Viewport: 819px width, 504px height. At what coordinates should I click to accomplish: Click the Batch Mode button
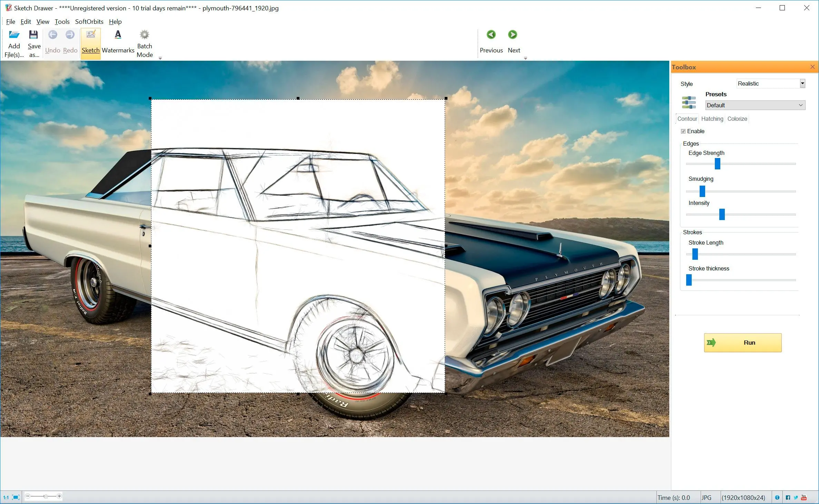click(145, 41)
